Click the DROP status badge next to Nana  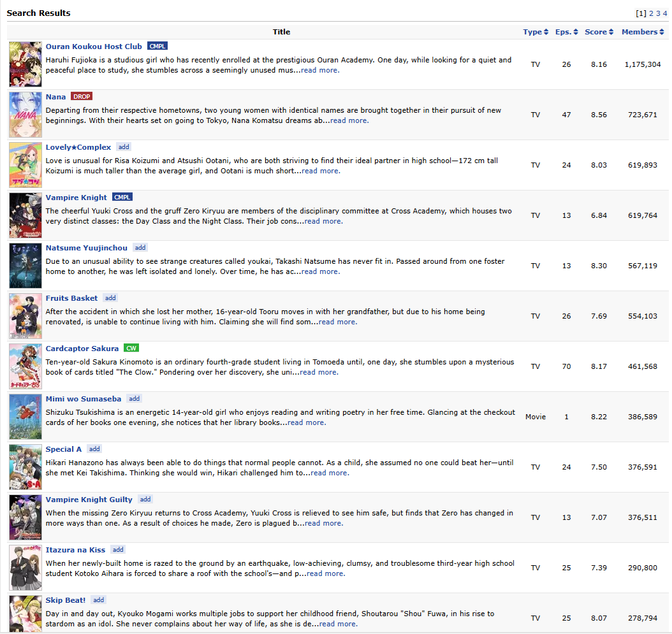[82, 97]
